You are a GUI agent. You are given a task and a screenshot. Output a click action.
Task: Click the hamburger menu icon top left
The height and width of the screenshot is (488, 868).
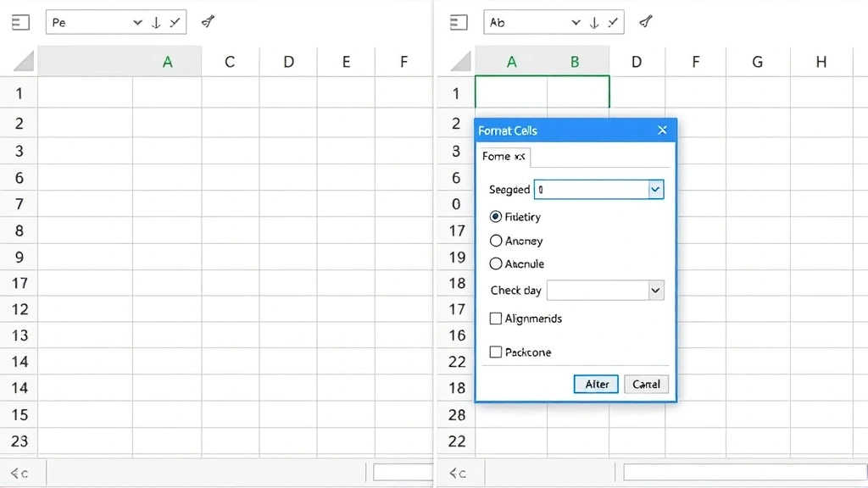(20, 22)
